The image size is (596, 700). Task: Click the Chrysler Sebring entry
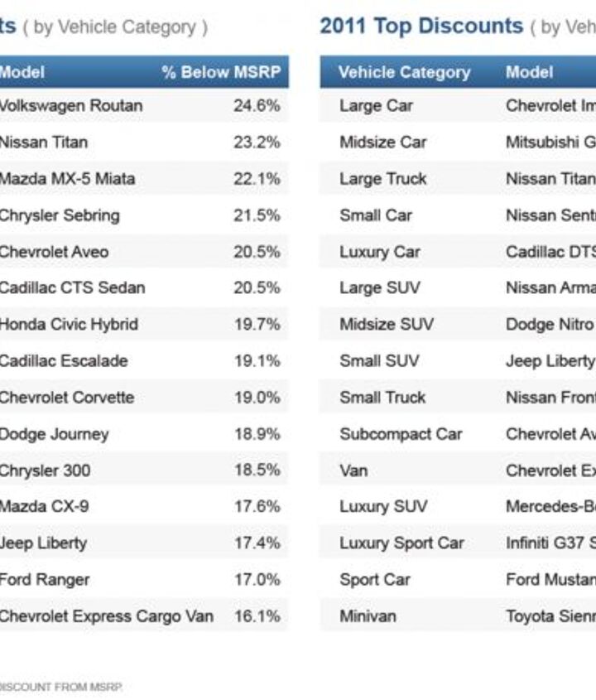coord(60,215)
